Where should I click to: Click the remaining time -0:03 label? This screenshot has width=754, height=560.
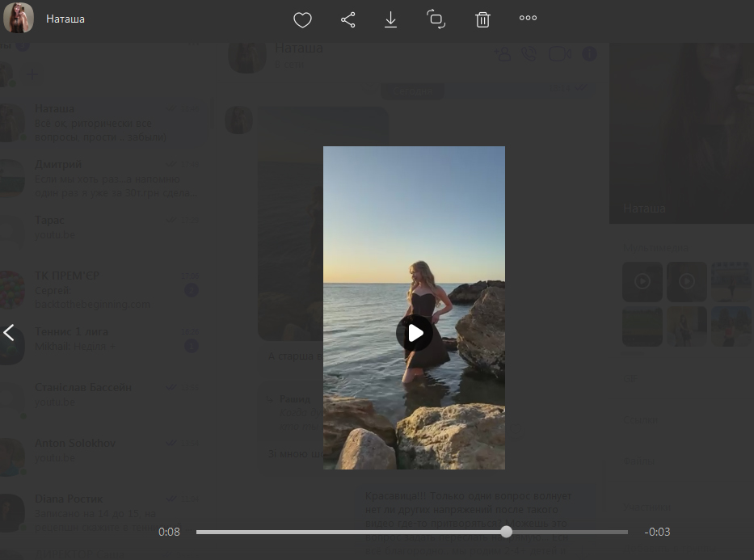tap(657, 532)
